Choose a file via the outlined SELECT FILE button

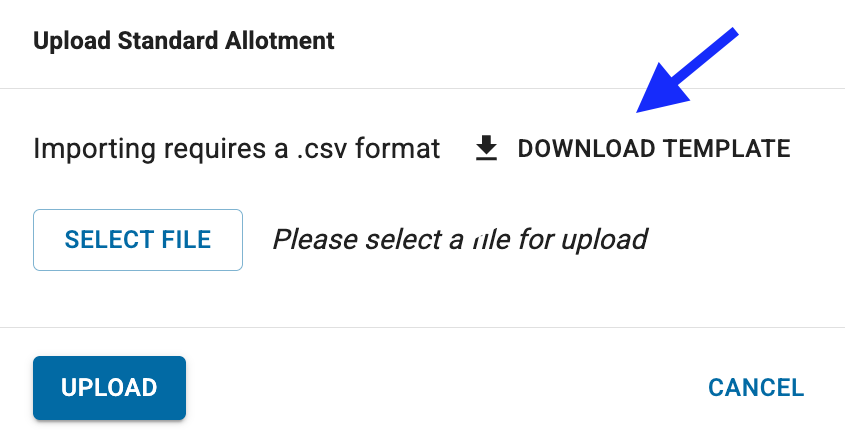pos(138,240)
